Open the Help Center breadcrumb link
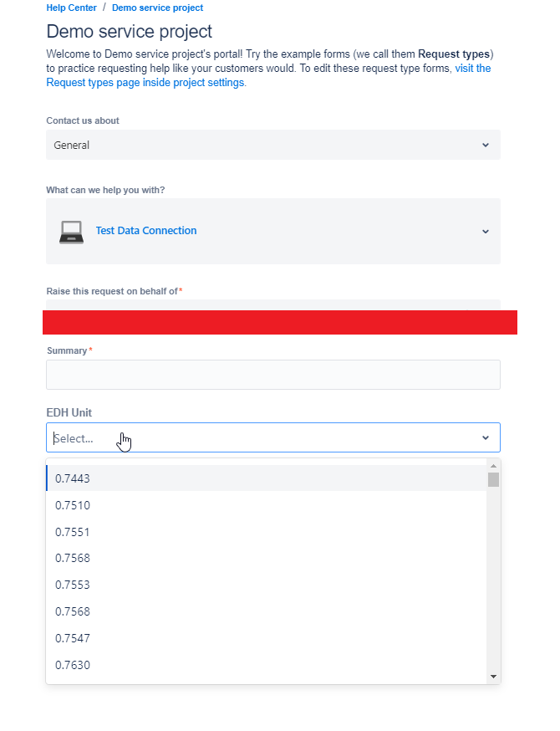Viewport: 560px width, 731px height. coord(71,8)
